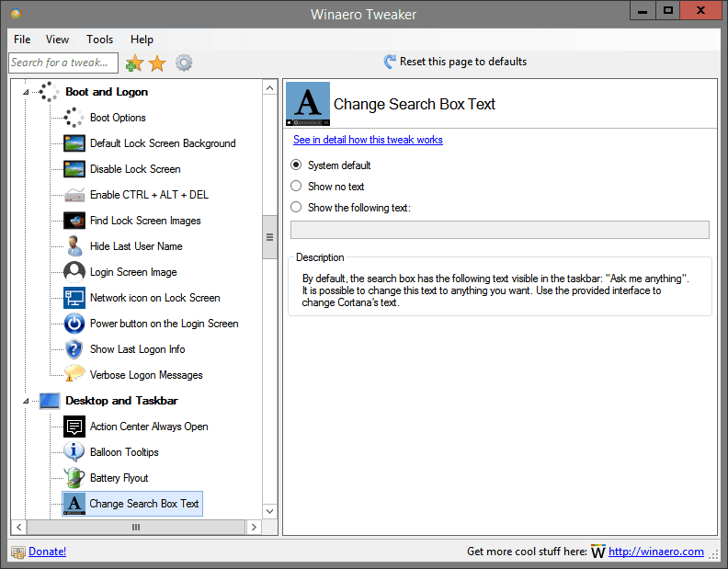
Task: Click the Balloon Tooltips info icon
Action: tap(74, 452)
